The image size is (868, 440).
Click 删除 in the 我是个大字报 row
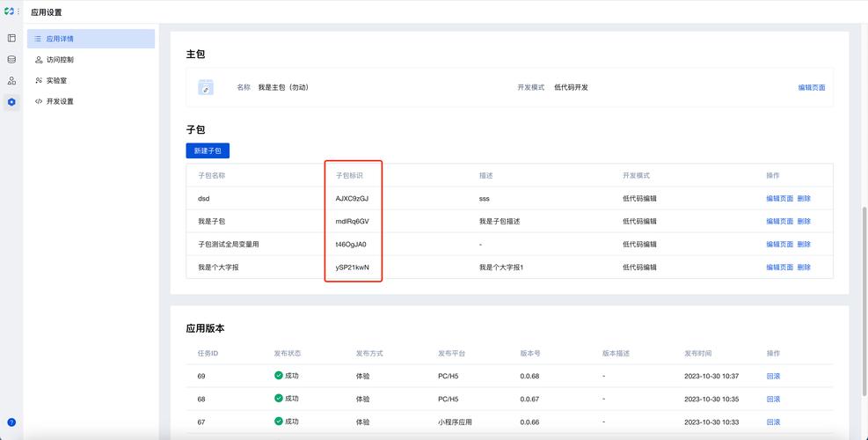click(x=804, y=268)
